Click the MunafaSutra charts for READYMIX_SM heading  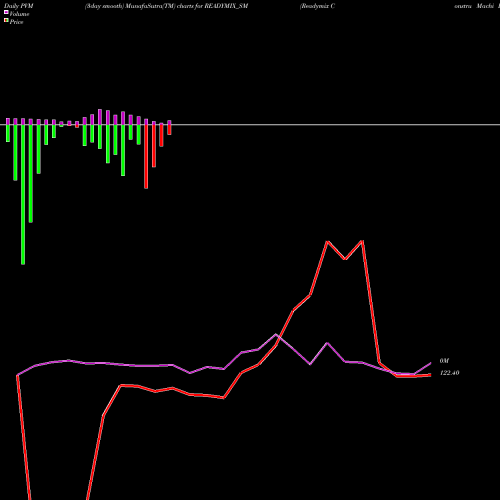click(x=166, y=6)
